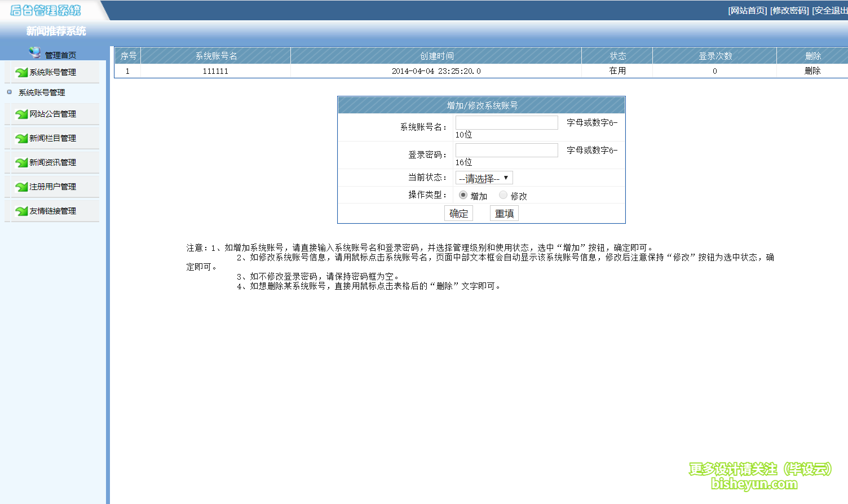Click the 当前状态 label
The height and width of the screenshot is (504, 848).
click(427, 177)
